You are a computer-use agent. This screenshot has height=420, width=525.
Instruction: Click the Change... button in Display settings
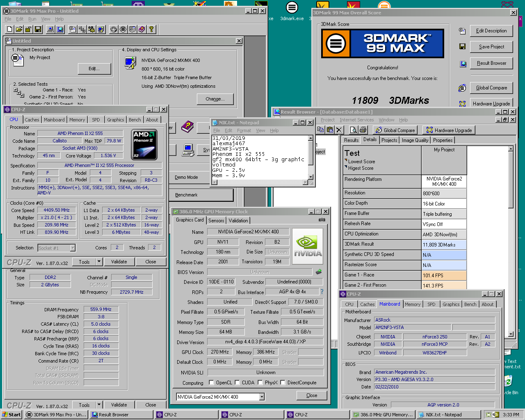click(x=215, y=99)
